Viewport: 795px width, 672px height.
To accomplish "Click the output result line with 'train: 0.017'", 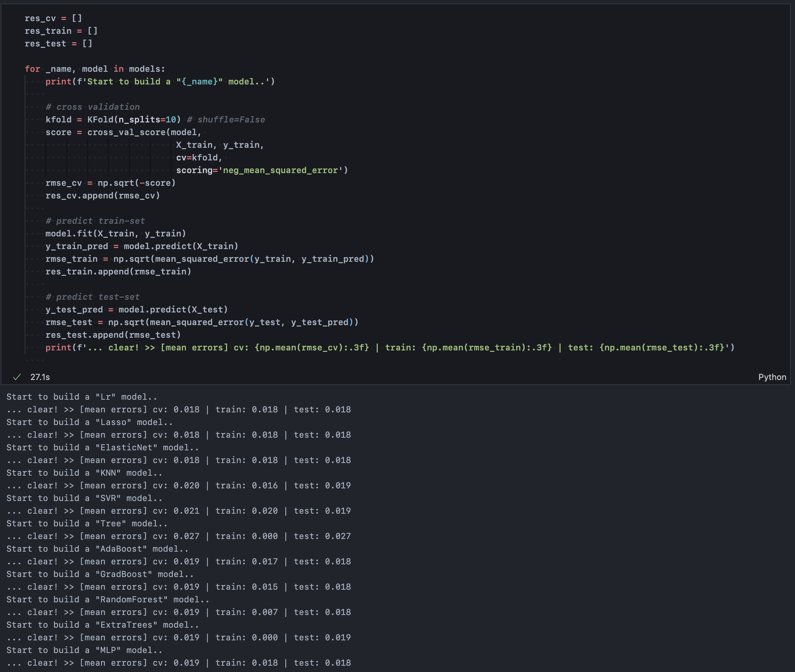I will (x=179, y=562).
